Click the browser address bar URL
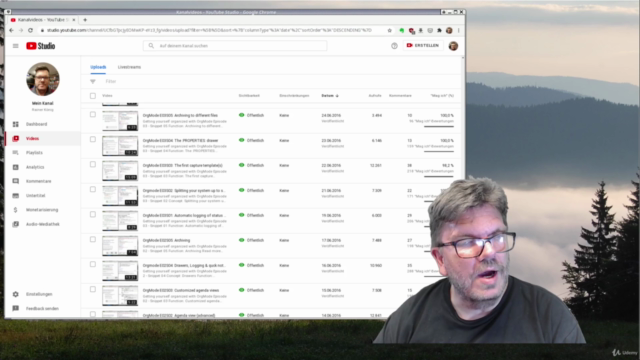Screen dimensions: 640x360 click(209, 30)
